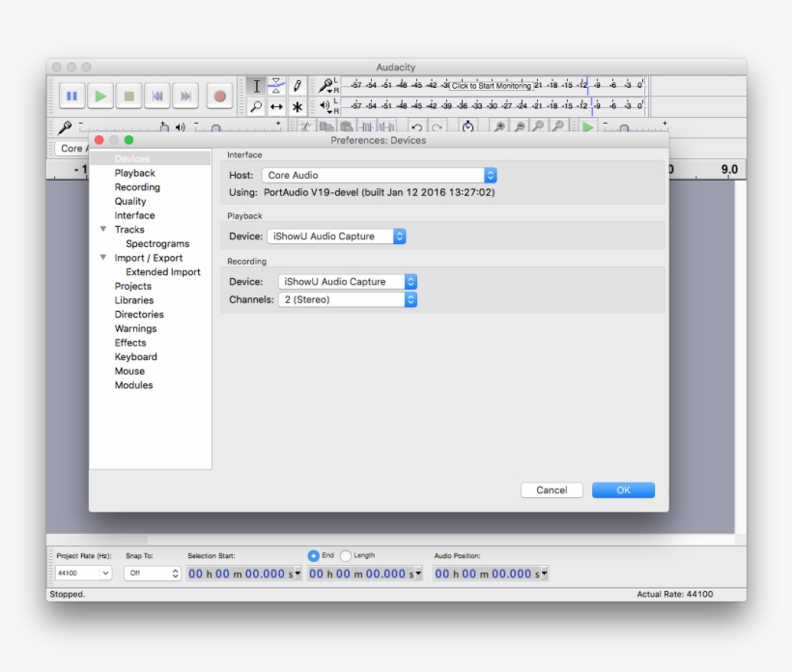Viewport: 792px width, 672px height.
Task: Click the Trim audio icon
Action: point(366,126)
